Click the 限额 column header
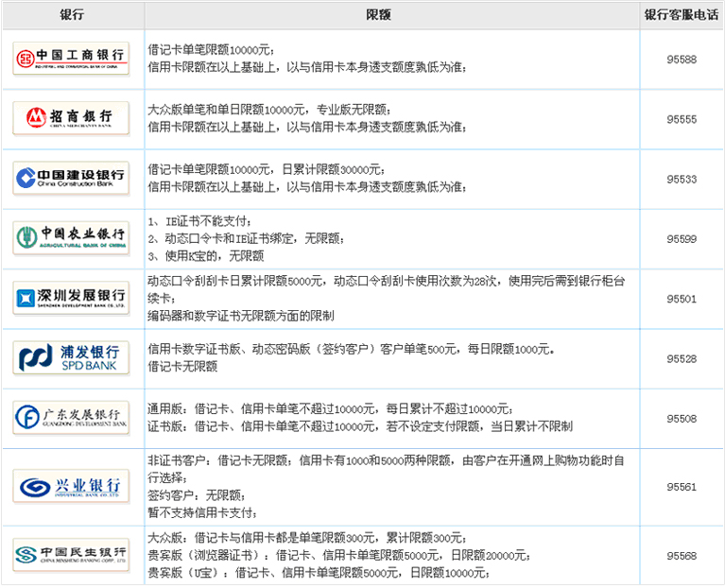Viewport: 725px width, 588px height. pyautogui.click(x=378, y=15)
